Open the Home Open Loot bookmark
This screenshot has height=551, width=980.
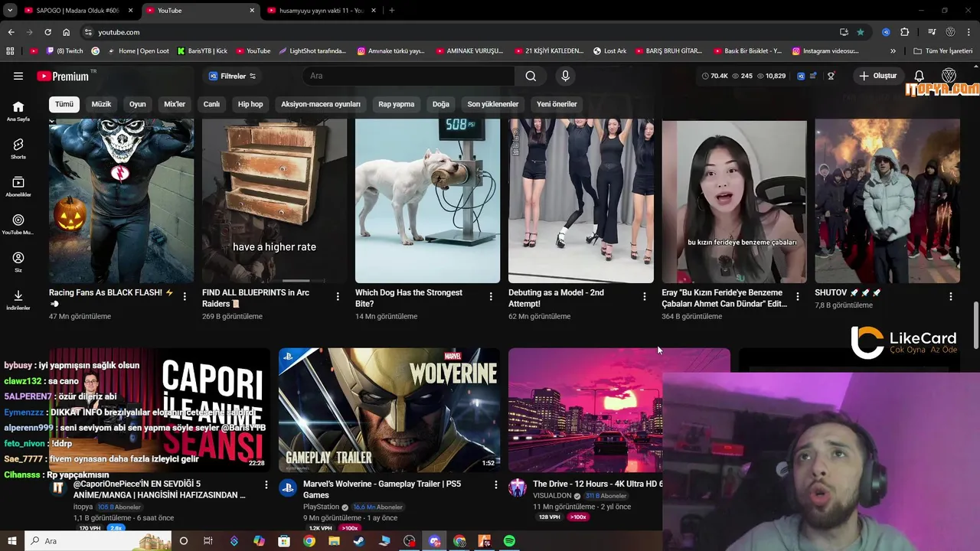click(x=139, y=51)
